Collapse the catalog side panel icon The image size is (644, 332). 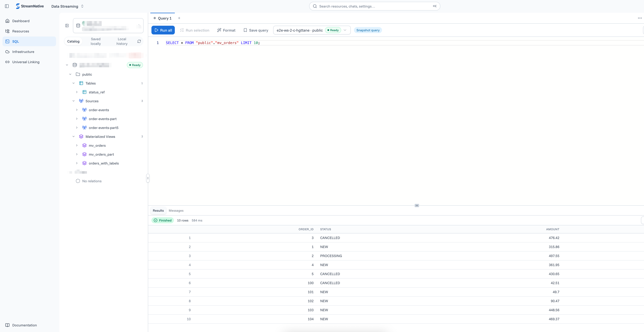point(67,26)
